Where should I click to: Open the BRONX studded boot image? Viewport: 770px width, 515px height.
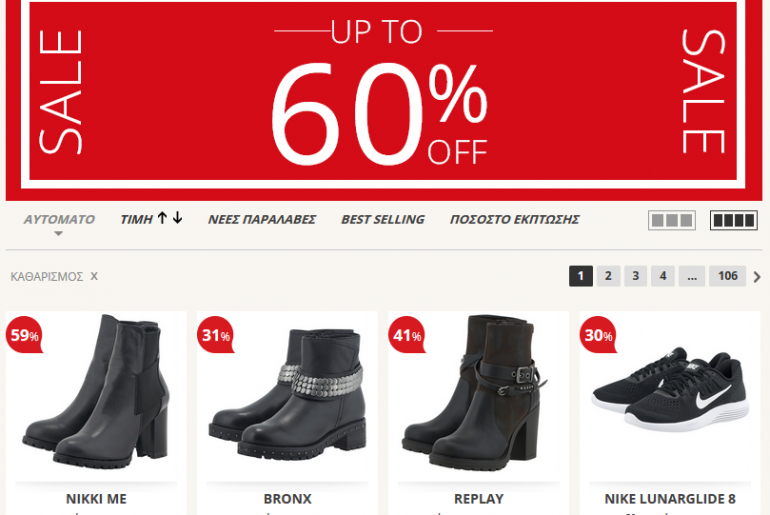287,395
